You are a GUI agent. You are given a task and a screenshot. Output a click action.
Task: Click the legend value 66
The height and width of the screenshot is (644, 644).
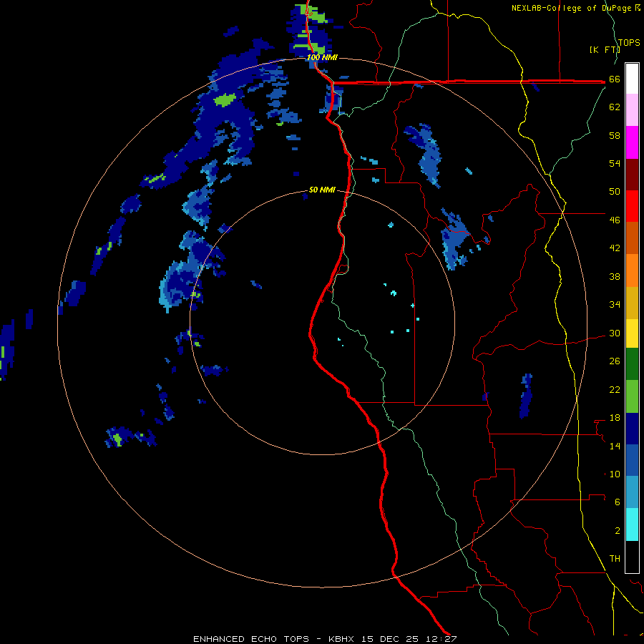tap(615, 79)
